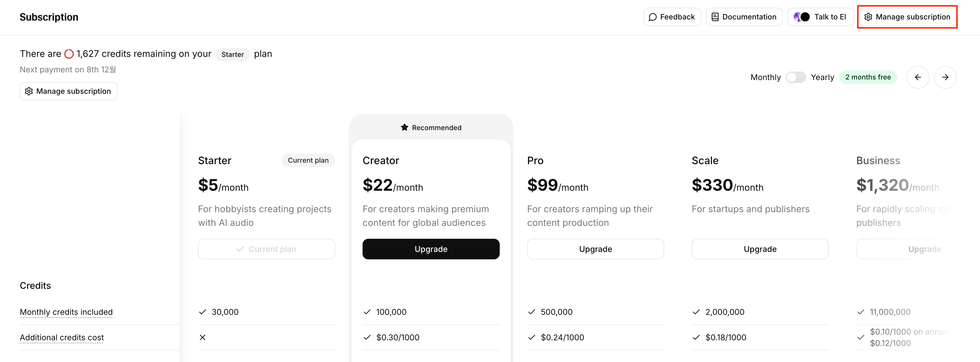
Task: Click the Feedback speech bubble button
Action: [672, 17]
